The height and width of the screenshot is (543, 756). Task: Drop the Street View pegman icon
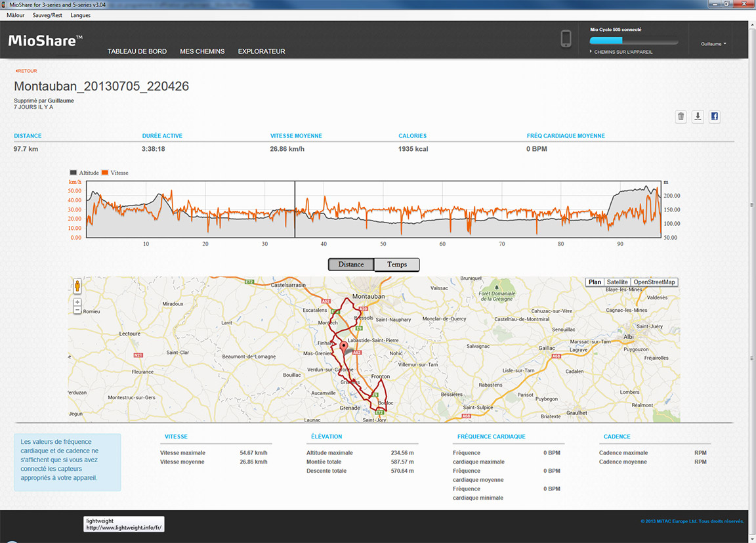(x=77, y=286)
